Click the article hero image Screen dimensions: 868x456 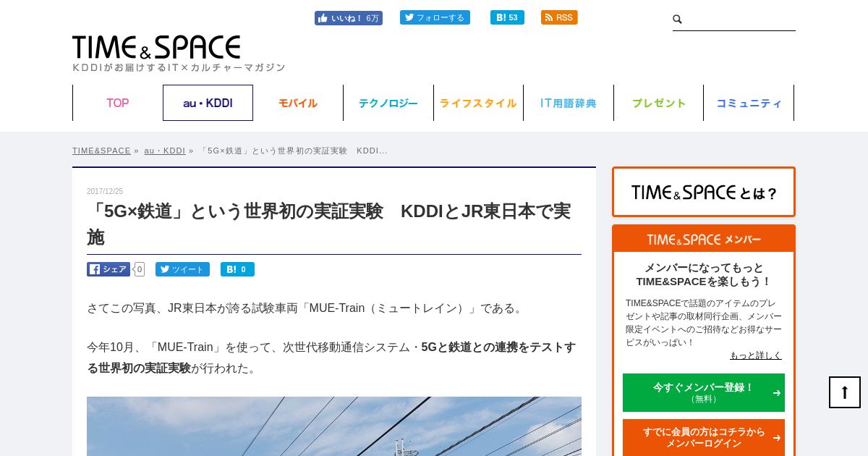(334, 426)
